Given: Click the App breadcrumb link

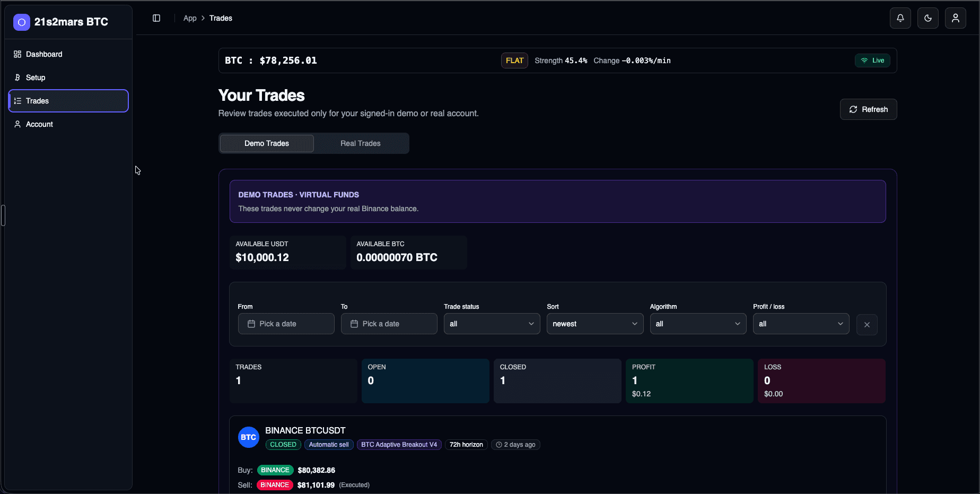Looking at the screenshot, I should tap(190, 18).
